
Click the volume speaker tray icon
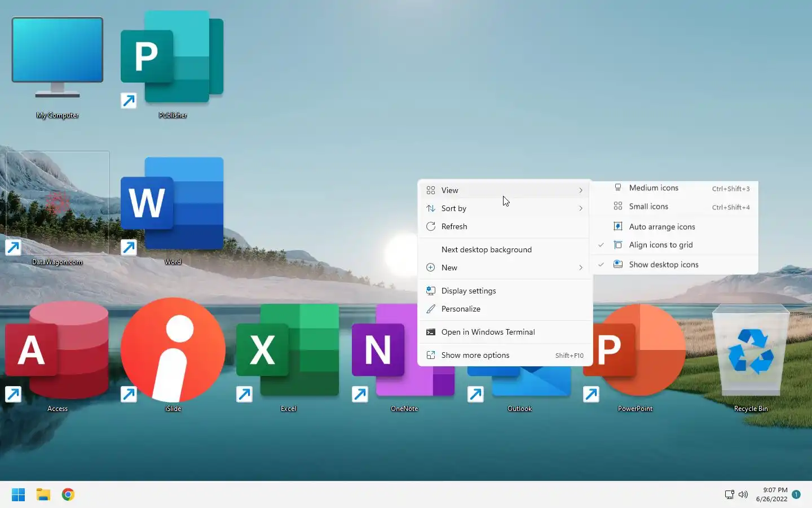[743, 494]
